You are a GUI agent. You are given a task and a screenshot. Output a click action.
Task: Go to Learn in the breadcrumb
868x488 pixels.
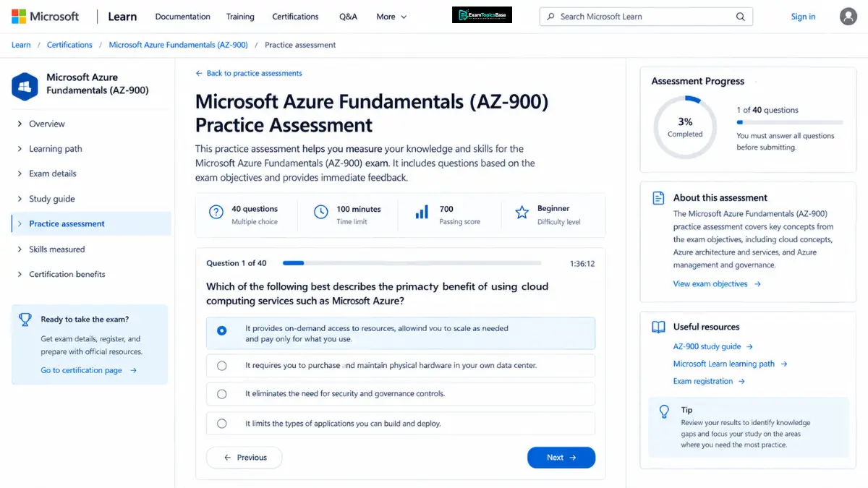[x=21, y=45]
